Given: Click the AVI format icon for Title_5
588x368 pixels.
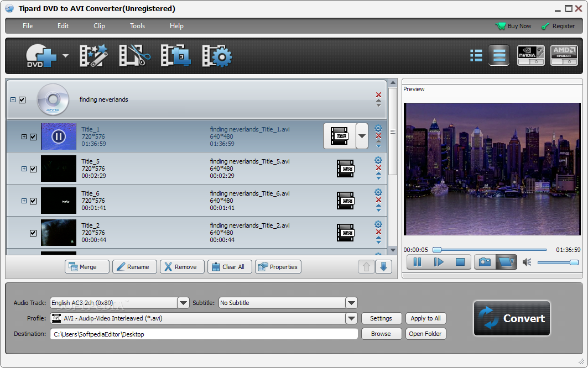Looking at the screenshot, I should coord(345,169).
